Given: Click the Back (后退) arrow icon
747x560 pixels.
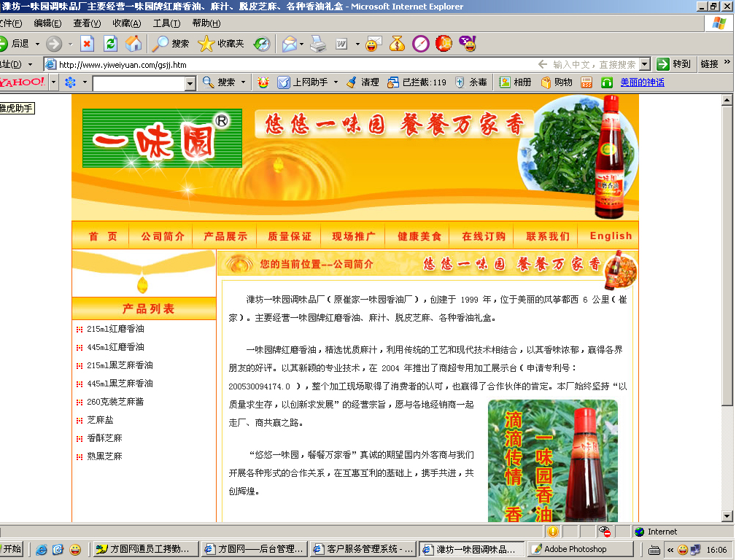Looking at the screenshot, I should pyautogui.click(x=4, y=44).
